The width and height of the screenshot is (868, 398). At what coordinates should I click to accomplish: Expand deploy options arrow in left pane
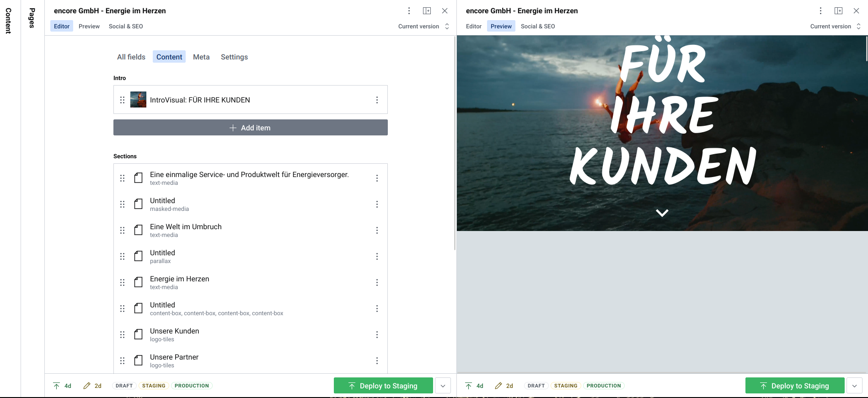click(x=443, y=386)
